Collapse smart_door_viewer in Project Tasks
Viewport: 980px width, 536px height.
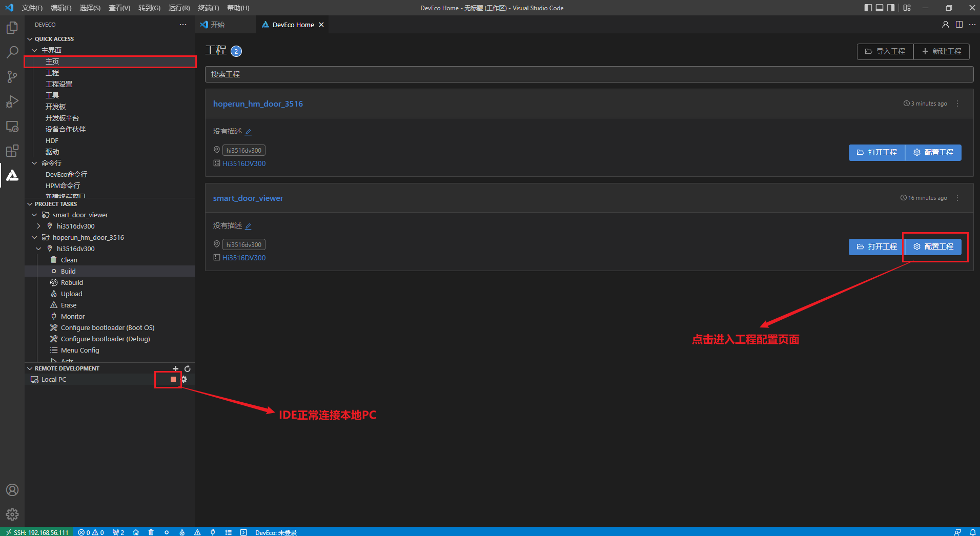tap(34, 215)
